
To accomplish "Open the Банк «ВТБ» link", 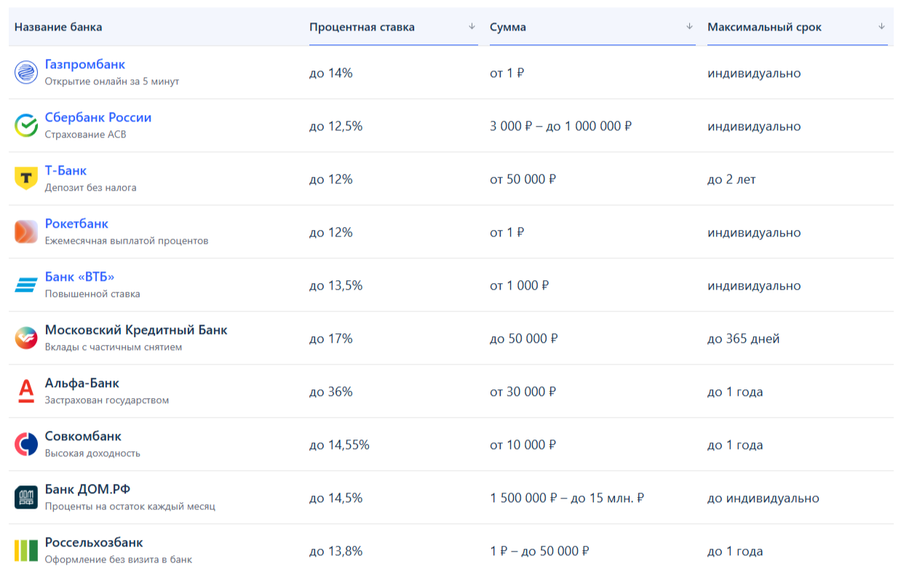I will click(80, 277).
